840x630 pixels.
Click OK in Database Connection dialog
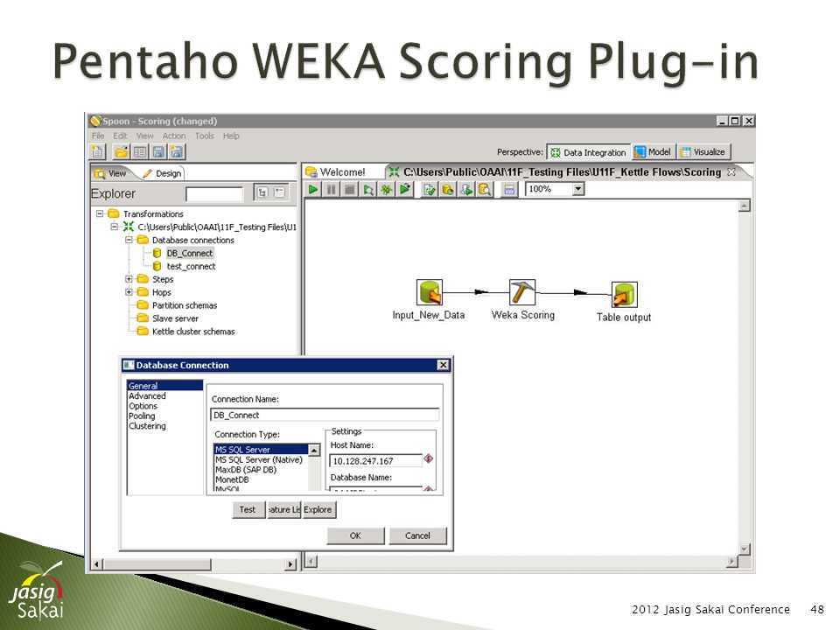coord(355,535)
